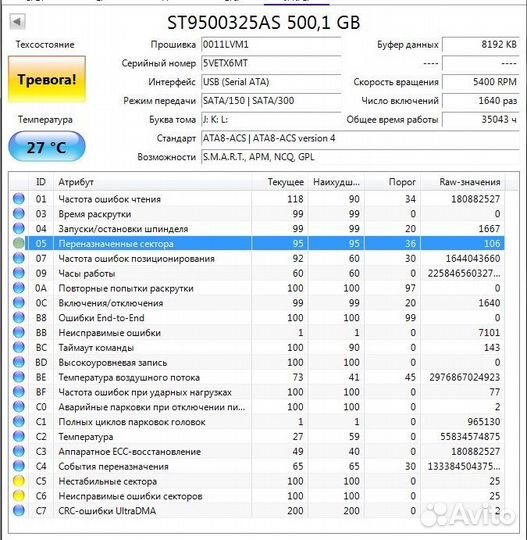The image size is (527, 540).
Task: Click the Стандарт field ATA8-ACS
Action: click(x=360, y=138)
